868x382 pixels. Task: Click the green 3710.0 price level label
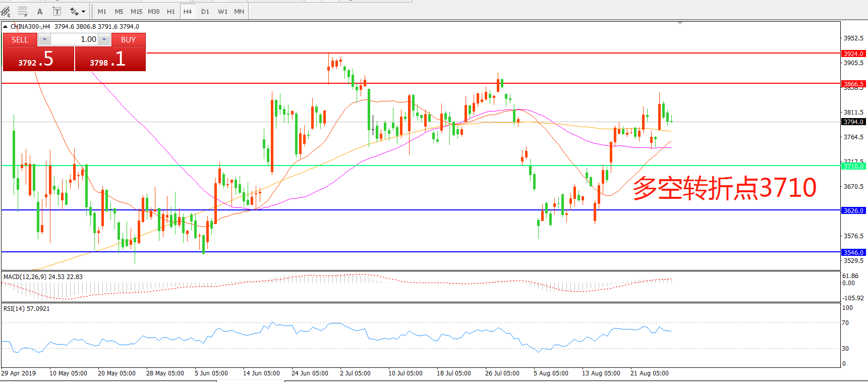pos(853,166)
